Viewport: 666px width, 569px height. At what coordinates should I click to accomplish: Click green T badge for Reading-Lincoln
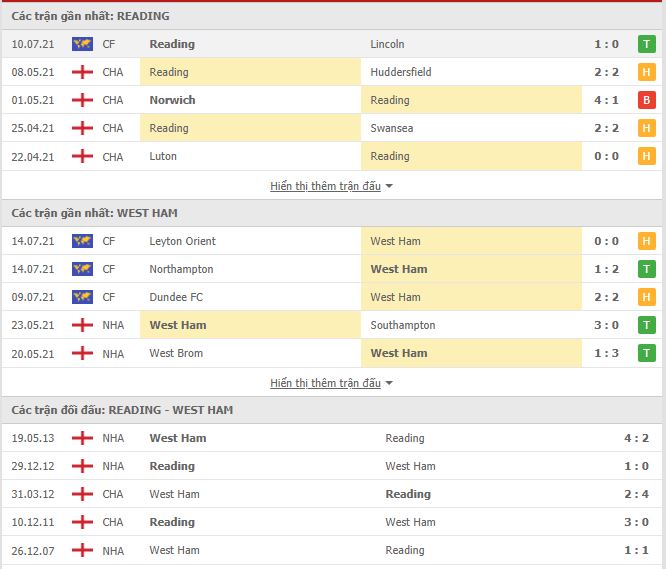646,44
